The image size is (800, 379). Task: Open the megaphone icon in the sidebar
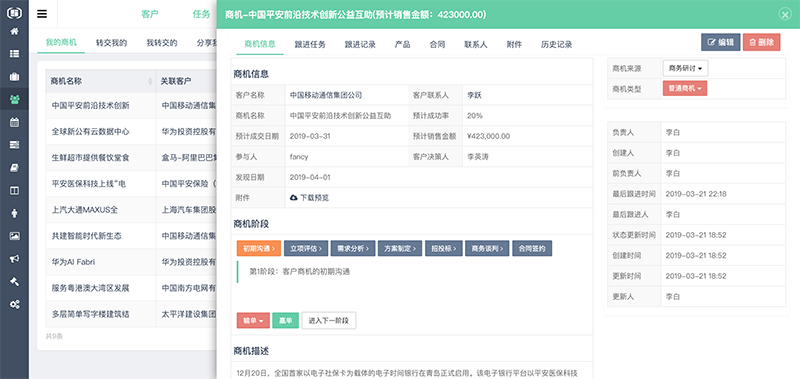point(14,259)
